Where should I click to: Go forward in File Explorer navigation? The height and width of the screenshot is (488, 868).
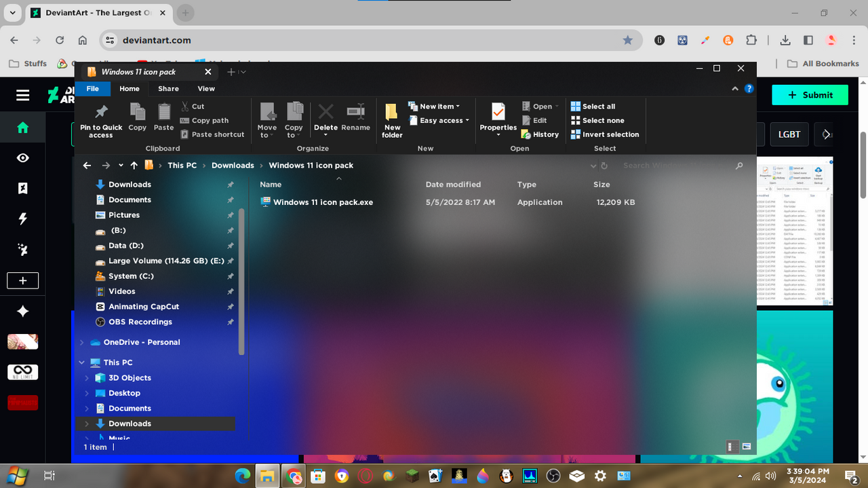(x=106, y=166)
